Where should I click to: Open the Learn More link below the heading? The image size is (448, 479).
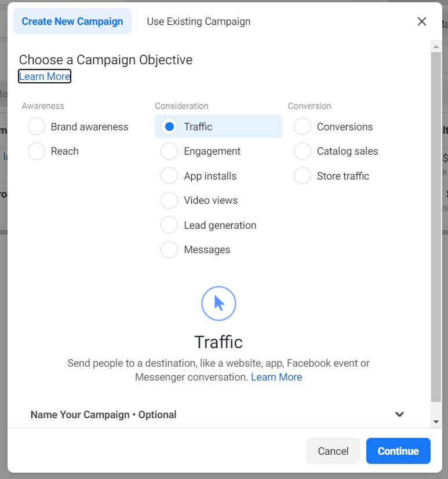(x=44, y=76)
